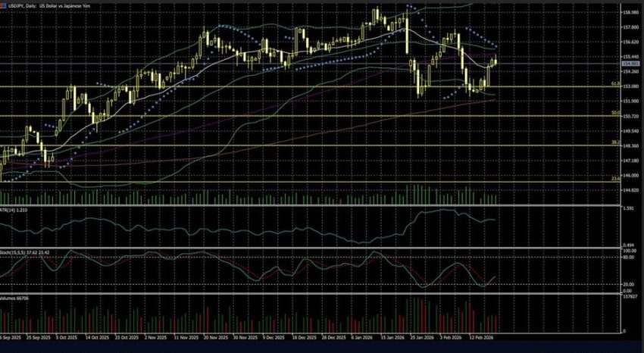The height and width of the screenshot is (353, 644).
Task: Click the 25 Sep 2025 date marker
Action: coord(37,339)
